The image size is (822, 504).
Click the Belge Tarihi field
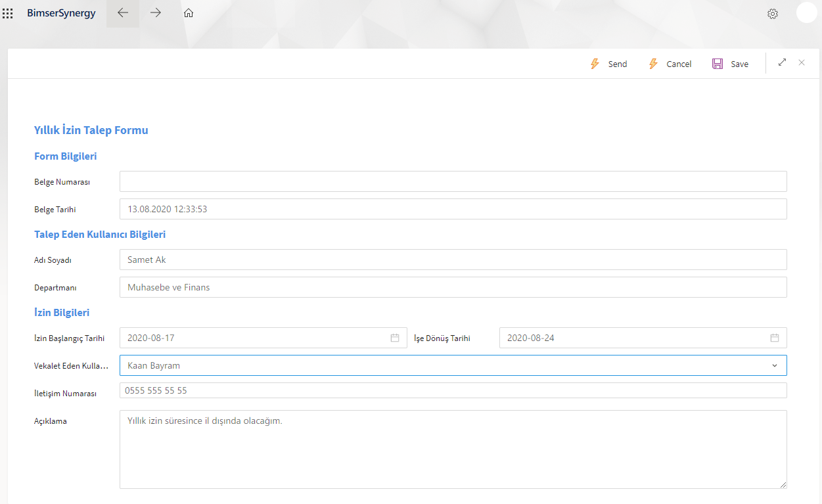coord(453,209)
